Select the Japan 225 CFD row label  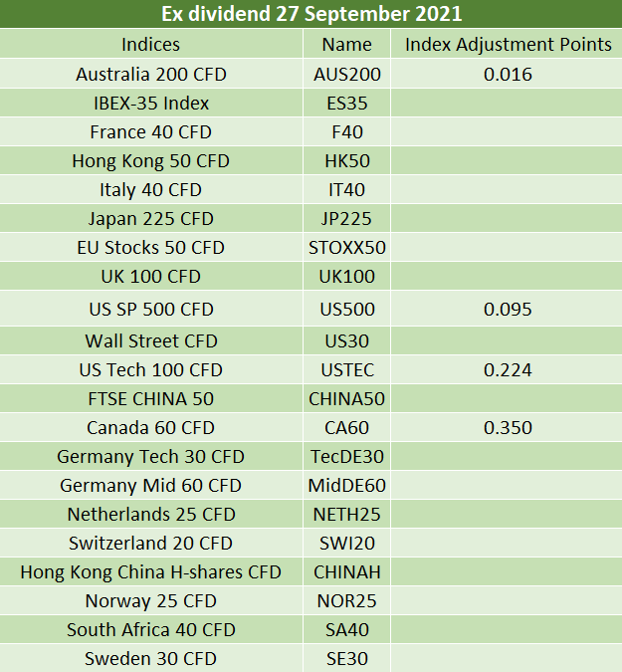click(151, 219)
